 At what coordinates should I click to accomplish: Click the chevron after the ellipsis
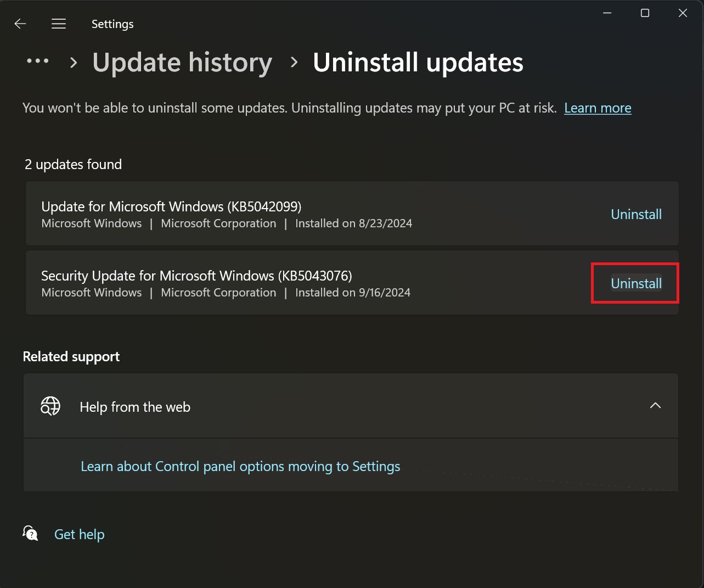point(74,62)
